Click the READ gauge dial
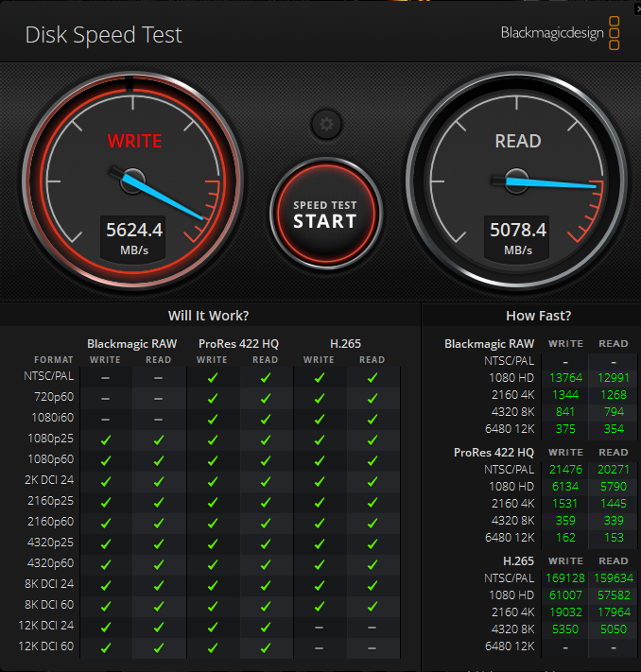The width and height of the screenshot is (641, 672). tap(516, 181)
